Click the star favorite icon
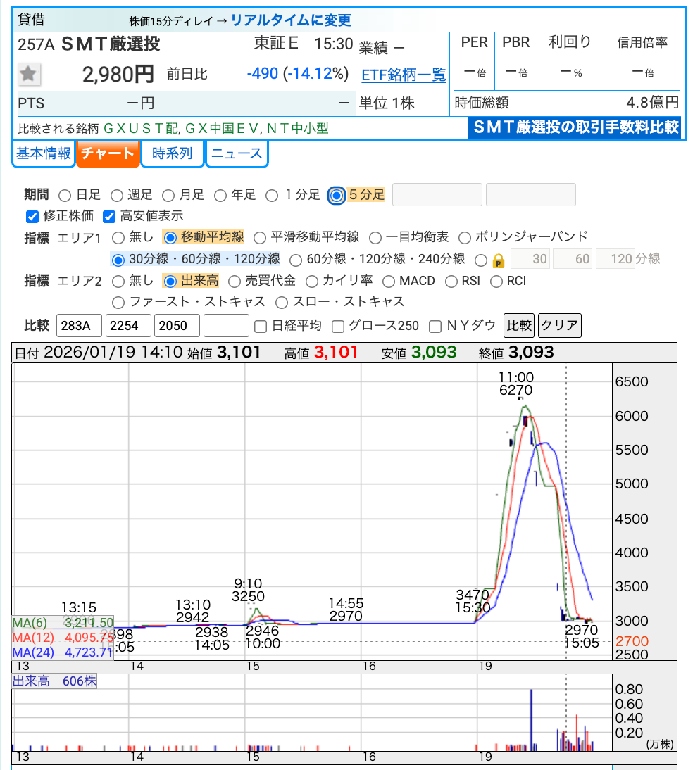Screen dimensions: 700x770 coord(29,73)
